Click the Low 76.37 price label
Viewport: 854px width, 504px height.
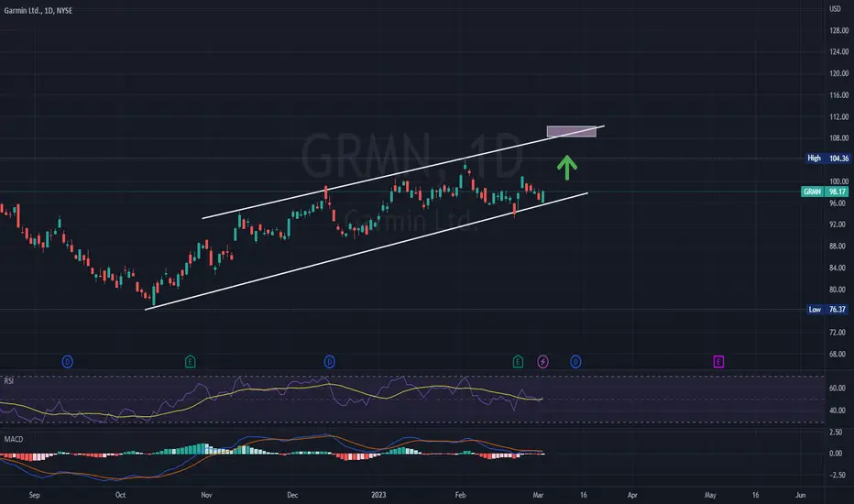click(x=827, y=310)
